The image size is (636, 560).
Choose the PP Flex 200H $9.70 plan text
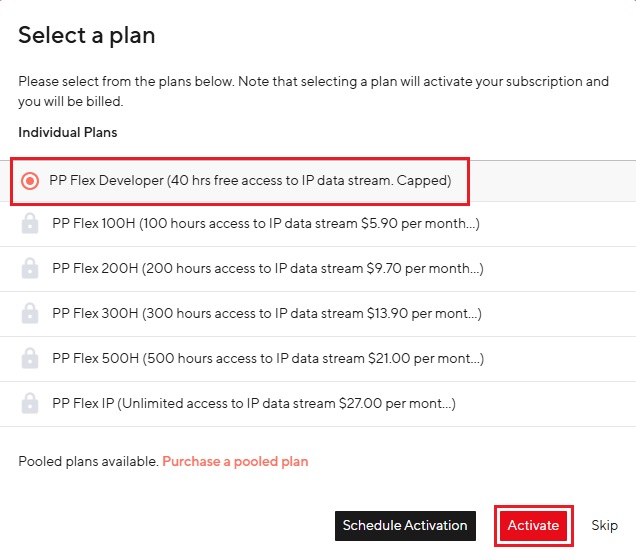click(266, 269)
